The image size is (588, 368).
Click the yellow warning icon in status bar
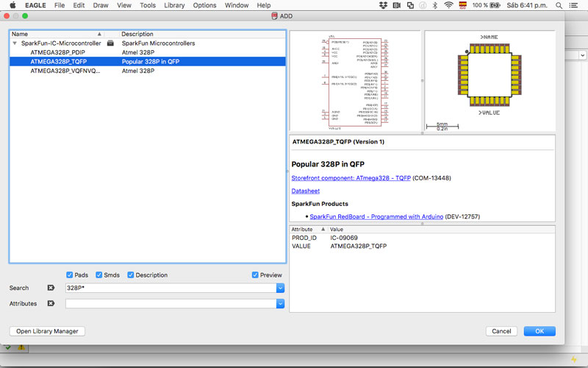(x=21, y=347)
